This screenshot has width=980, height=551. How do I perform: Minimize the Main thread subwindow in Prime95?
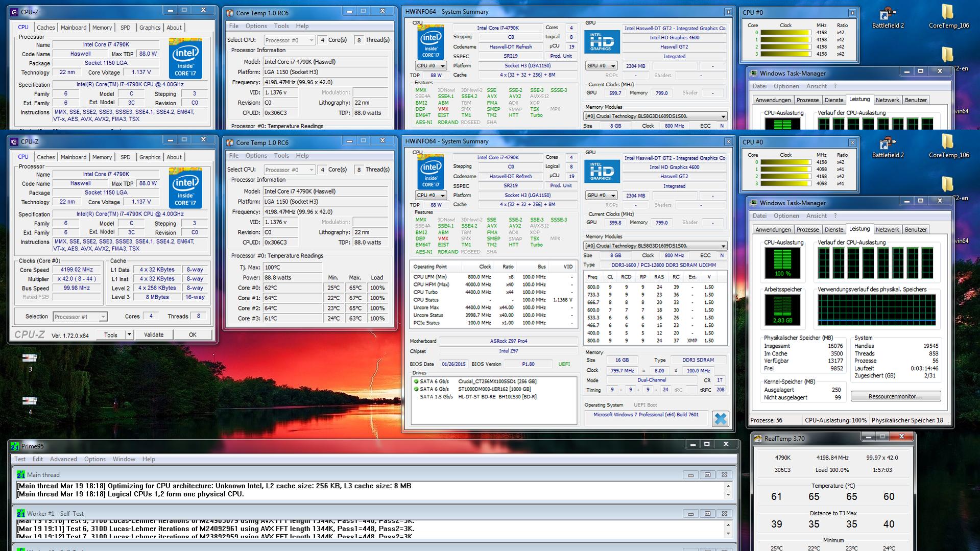pyautogui.click(x=690, y=475)
